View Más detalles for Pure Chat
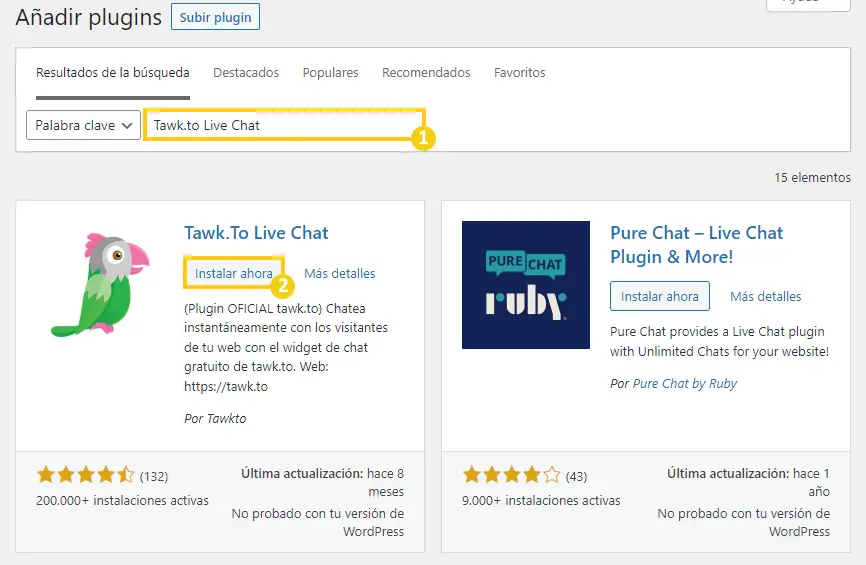Image resolution: width=866 pixels, height=565 pixels. click(x=765, y=297)
